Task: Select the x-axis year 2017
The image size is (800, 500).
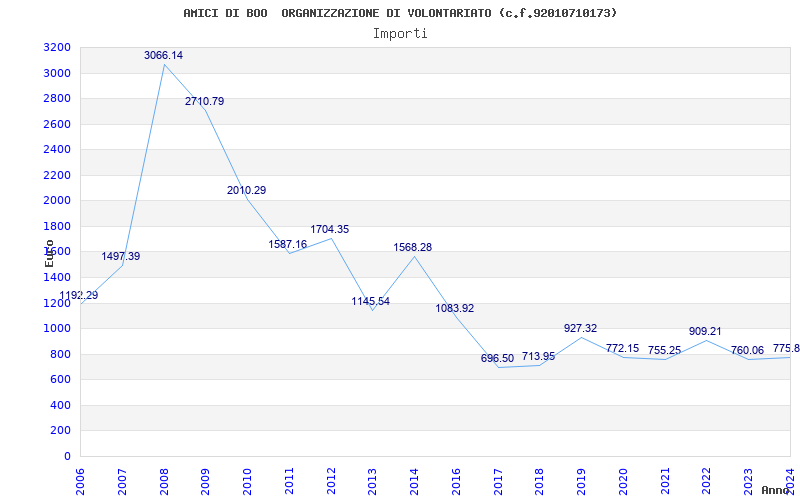Action: click(498, 482)
